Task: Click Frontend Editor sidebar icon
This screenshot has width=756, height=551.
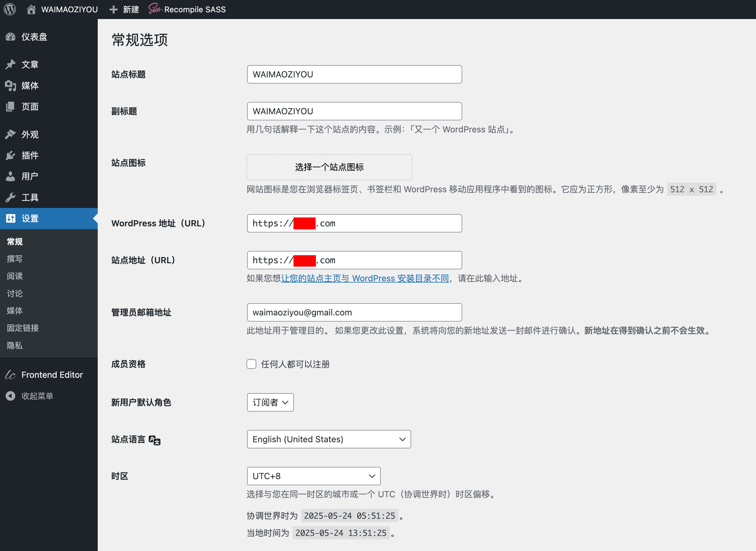Action: [11, 375]
